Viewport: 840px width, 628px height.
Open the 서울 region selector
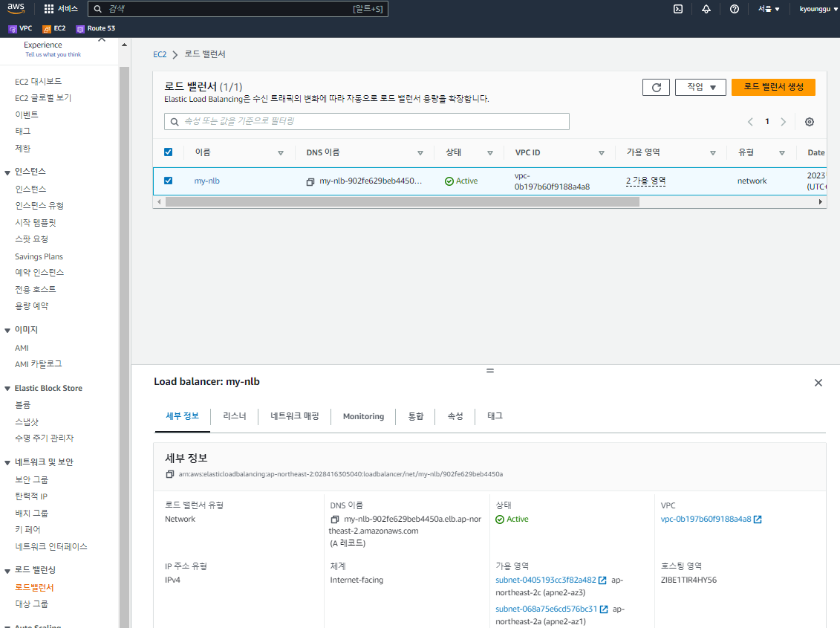pyautogui.click(x=768, y=9)
